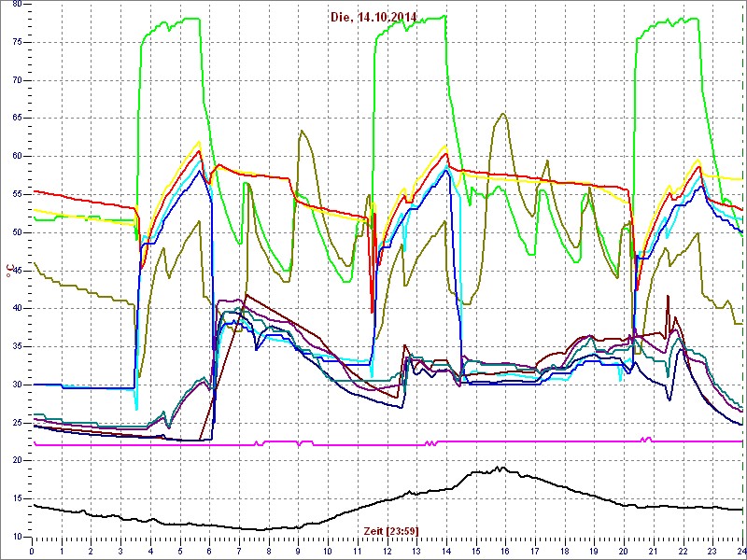Click hour '1' on the time axis
The image size is (747, 560).
62,552
